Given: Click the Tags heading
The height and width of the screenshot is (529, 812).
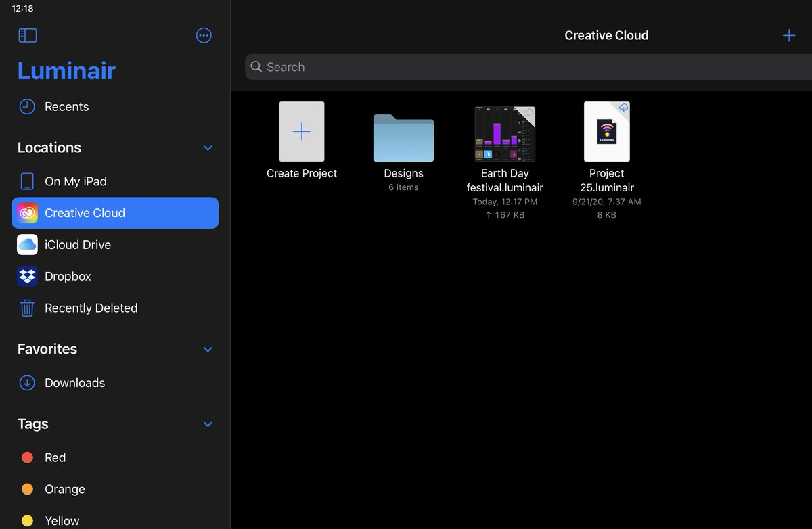Looking at the screenshot, I should coord(33,424).
